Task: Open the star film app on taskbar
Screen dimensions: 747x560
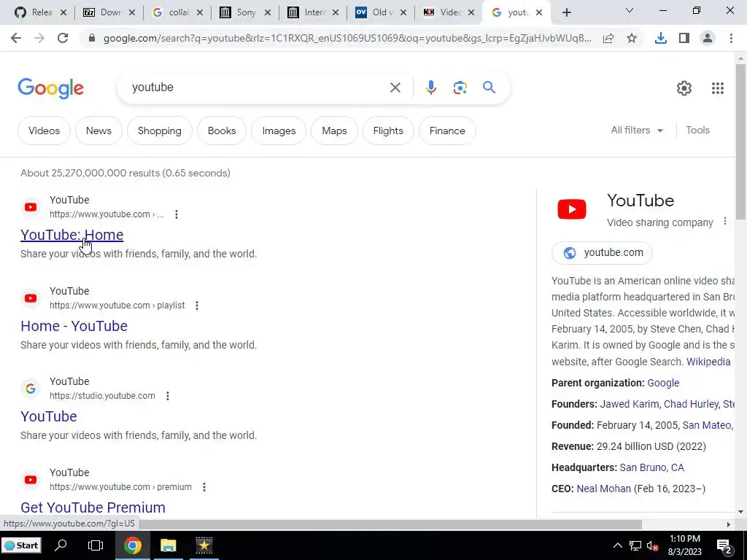Action: [x=204, y=545]
